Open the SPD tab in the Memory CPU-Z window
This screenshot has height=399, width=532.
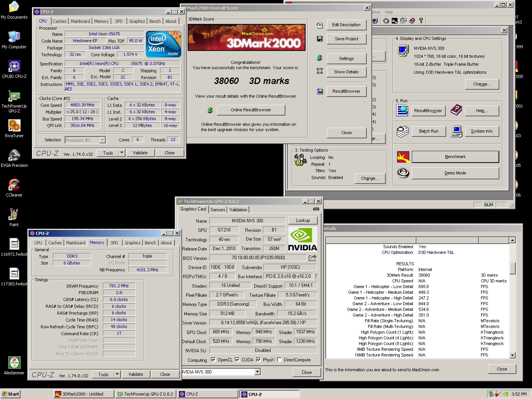pos(114,243)
